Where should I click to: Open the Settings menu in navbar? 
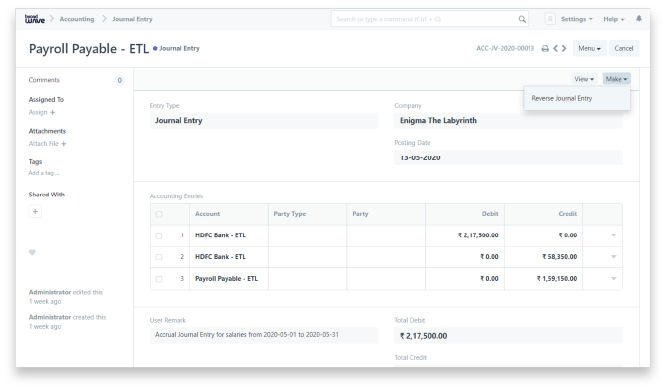coord(576,19)
